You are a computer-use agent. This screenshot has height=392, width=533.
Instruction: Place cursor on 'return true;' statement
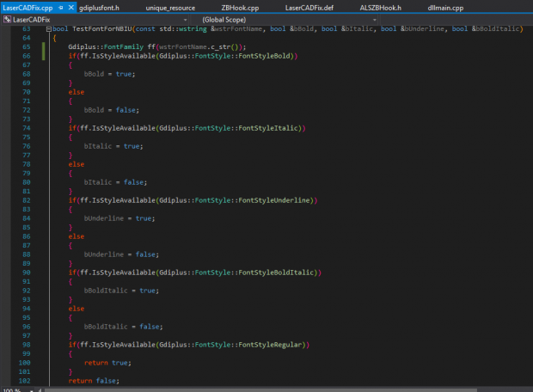coord(107,363)
